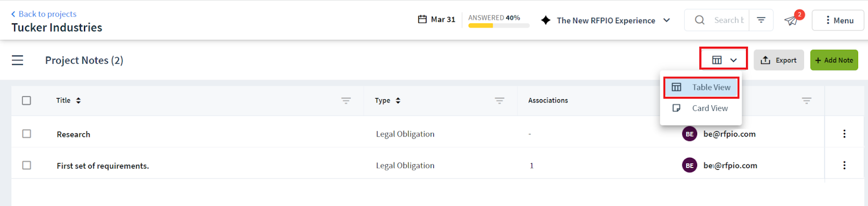Select all notes checkbox in header
Screen dimensions: 868x206
(27, 100)
